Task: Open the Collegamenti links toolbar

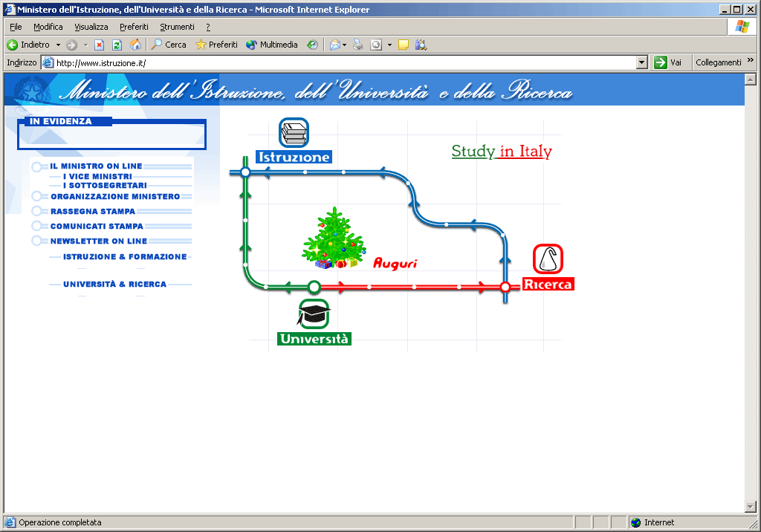Action: 719,62
